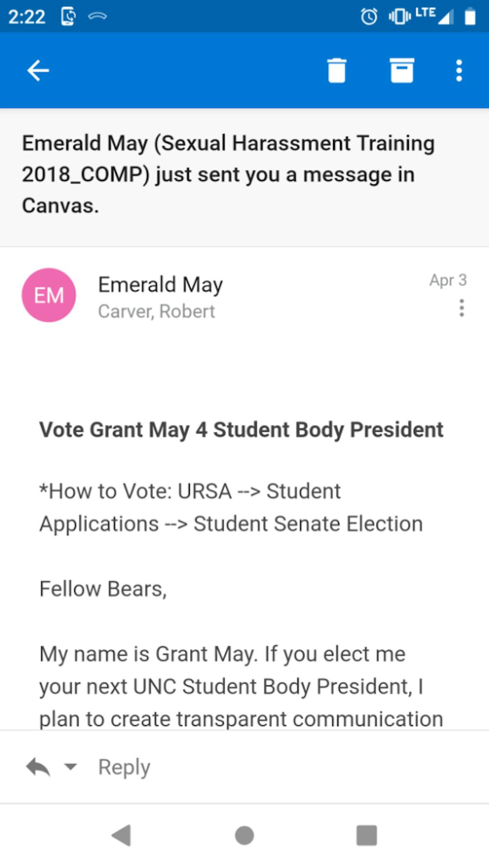Open message options below Apr 3
The image size is (489, 868).
461,308
